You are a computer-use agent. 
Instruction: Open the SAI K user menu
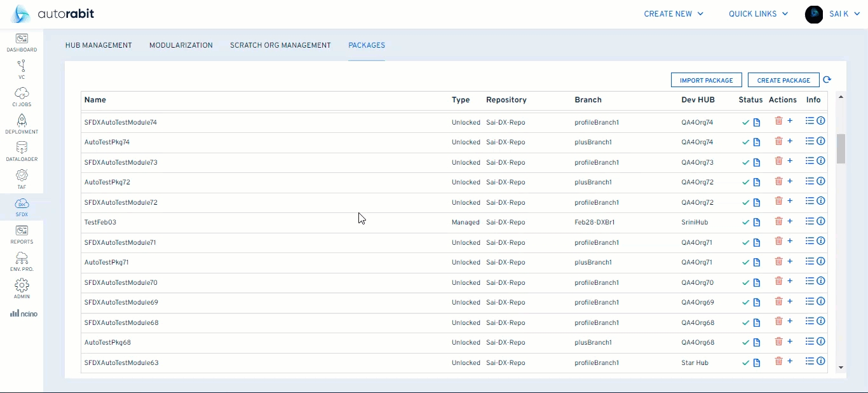point(832,14)
